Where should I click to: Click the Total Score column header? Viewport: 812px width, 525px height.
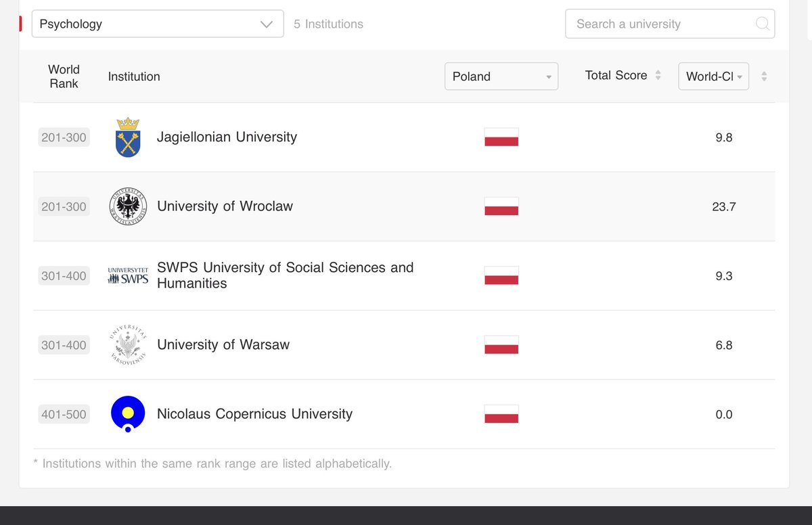point(616,76)
